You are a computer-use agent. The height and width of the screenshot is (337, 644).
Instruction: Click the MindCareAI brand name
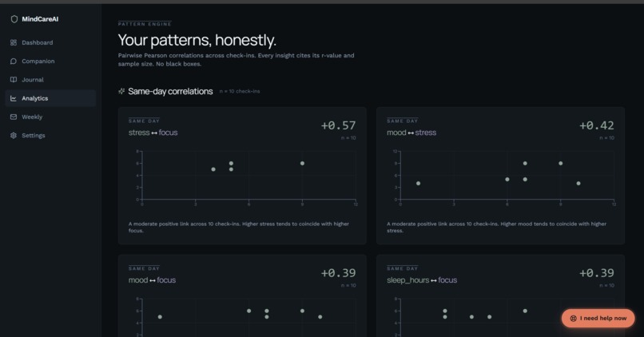pyautogui.click(x=40, y=19)
